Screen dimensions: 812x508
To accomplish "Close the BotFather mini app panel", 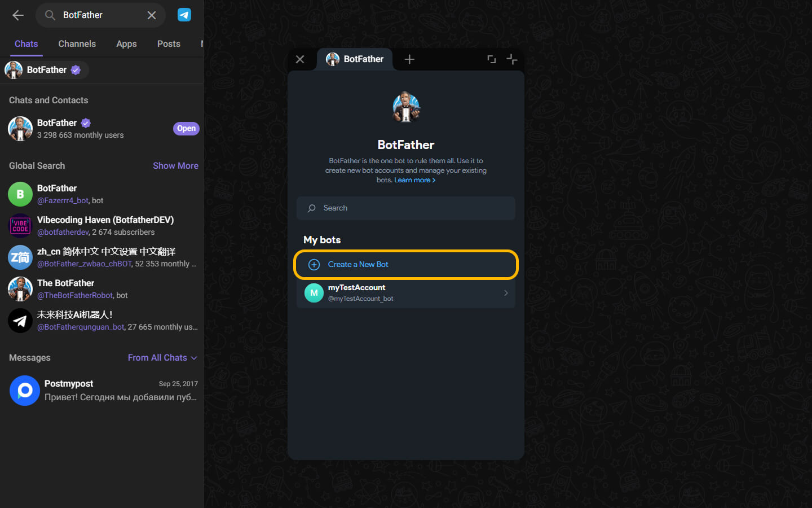I will point(300,59).
